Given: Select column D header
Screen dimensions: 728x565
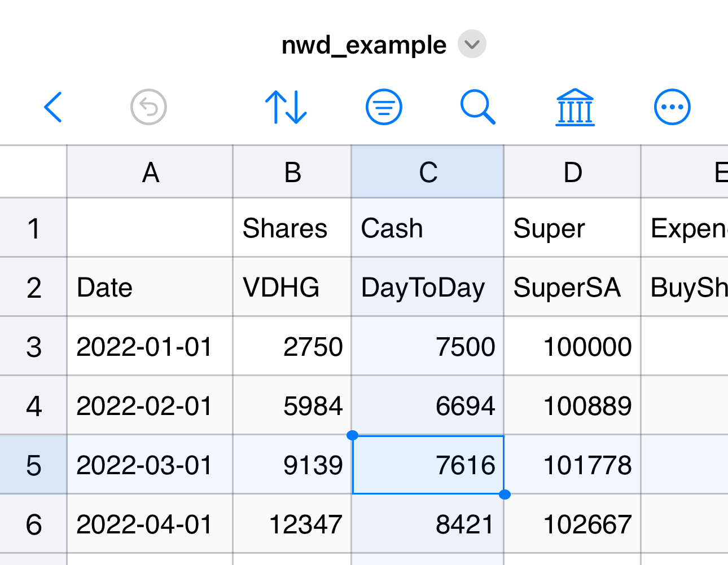Looking at the screenshot, I should pyautogui.click(x=572, y=172).
